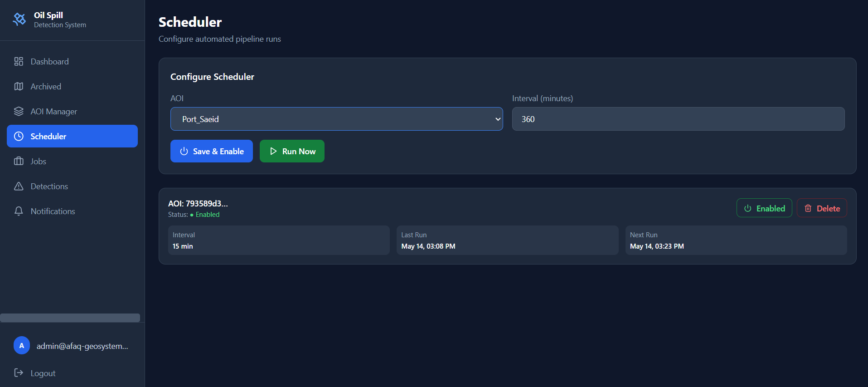Image resolution: width=868 pixels, height=387 pixels.
Task: View Notifications page
Action: point(72,211)
